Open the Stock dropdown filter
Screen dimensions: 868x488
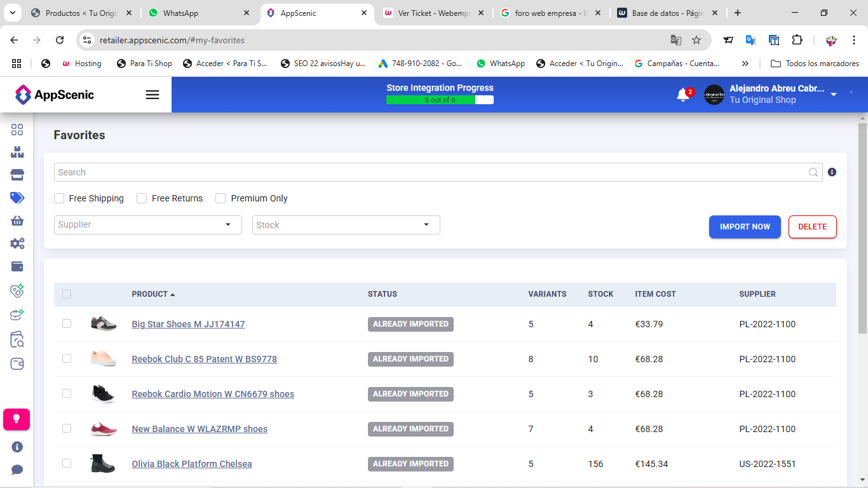(x=346, y=224)
